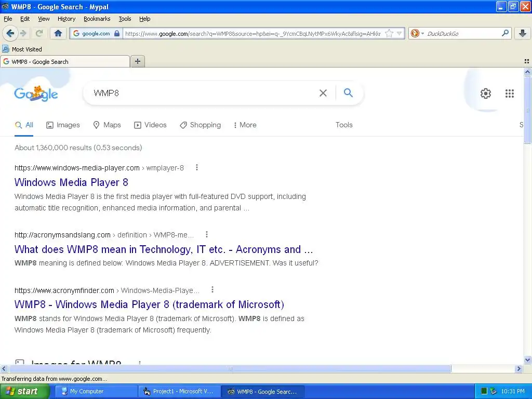
Task: Open the URL history dropdown arrow
Action: (400, 33)
